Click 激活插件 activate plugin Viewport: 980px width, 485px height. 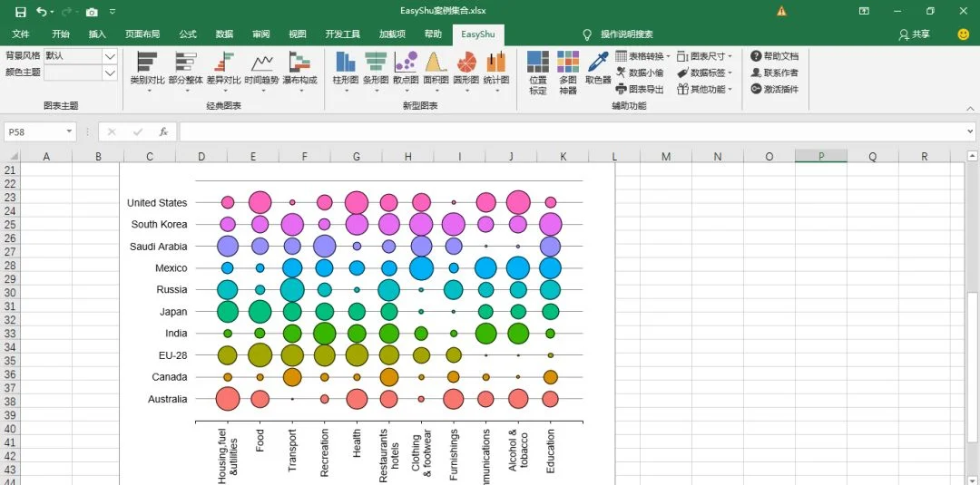tap(774, 89)
